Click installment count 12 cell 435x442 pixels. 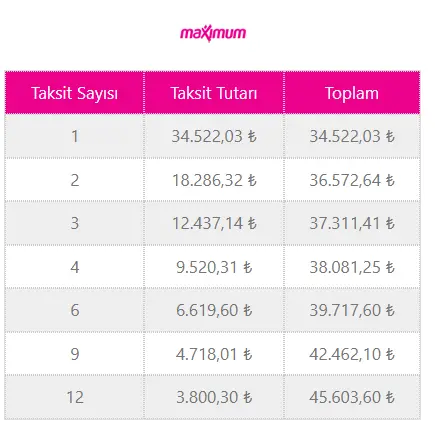tap(75, 397)
